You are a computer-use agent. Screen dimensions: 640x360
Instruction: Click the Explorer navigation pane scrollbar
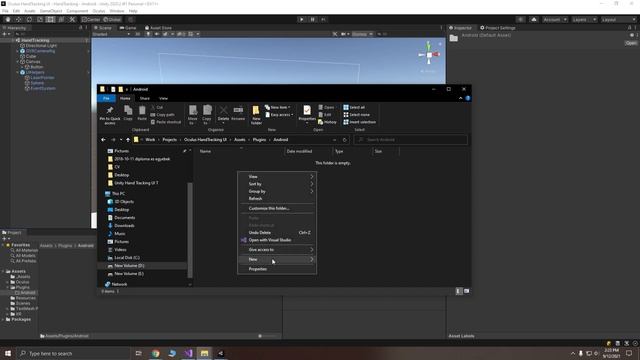tap(189, 231)
